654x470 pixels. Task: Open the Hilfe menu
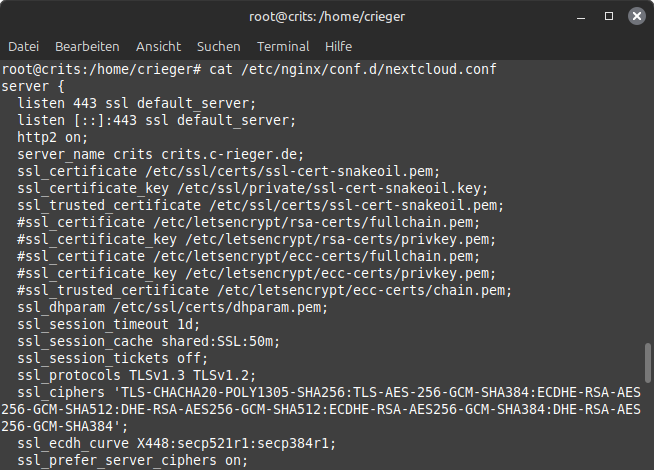click(338, 46)
